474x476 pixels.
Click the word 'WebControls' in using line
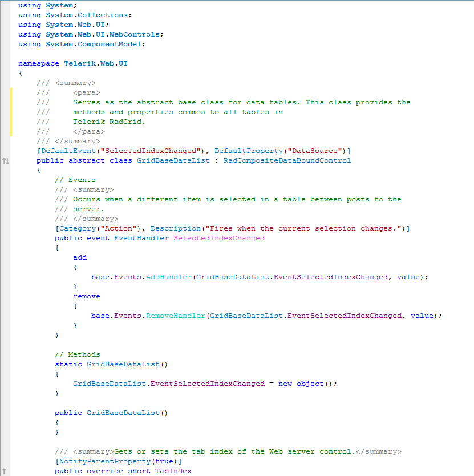[134, 35]
